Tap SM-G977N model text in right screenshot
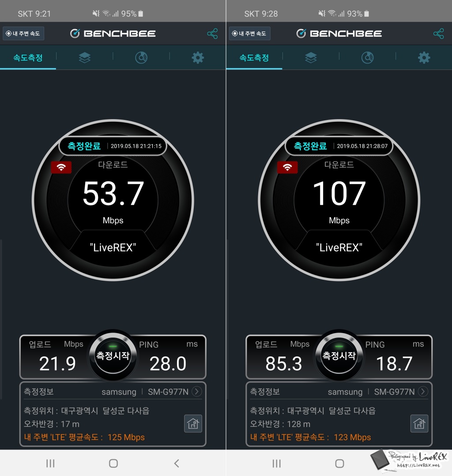Screen dimensions: 452x476 [395, 392]
